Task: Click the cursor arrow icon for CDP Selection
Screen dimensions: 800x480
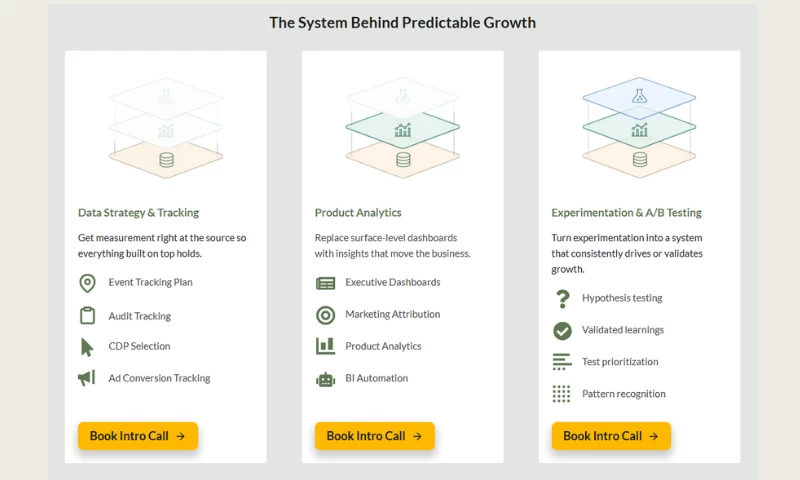Action: [87, 347]
